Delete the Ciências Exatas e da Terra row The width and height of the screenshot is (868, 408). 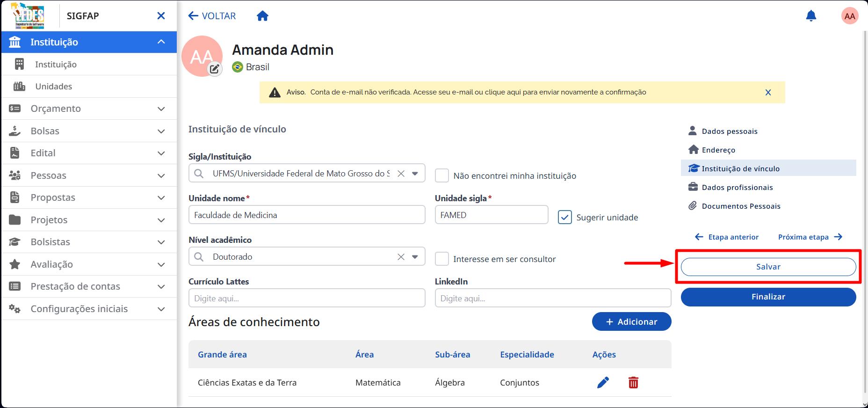pyautogui.click(x=633, y=383)
